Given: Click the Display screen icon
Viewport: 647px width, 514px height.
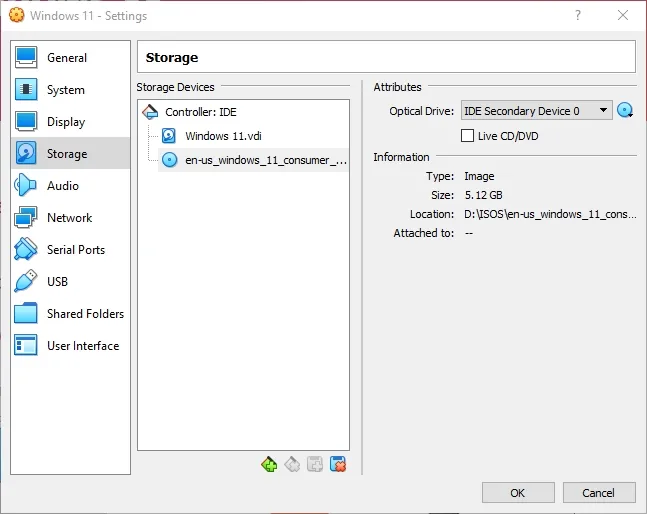Looking at the screenshot, I should tap(26, 121).
